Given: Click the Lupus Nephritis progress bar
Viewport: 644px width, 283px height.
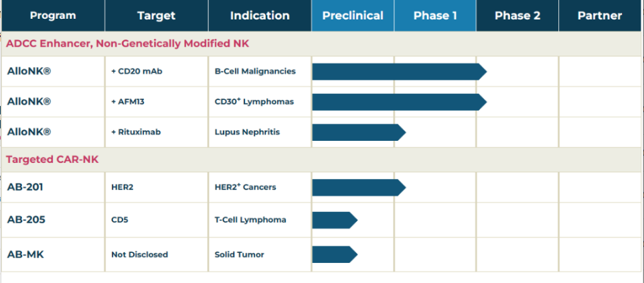Looking at the screenshot, I should [x=358, y=132].
